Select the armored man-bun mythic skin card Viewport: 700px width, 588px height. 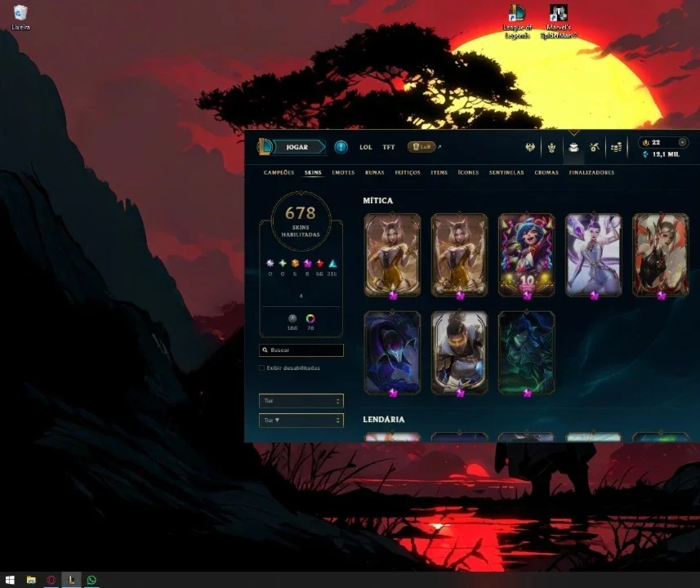click(x=459, y=353)
